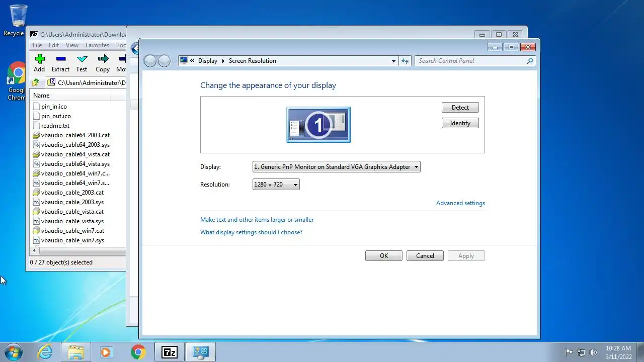Switch to Control Panel taskbar button
Viewport: 644px width, 362px height.
[x=201, y=352]
